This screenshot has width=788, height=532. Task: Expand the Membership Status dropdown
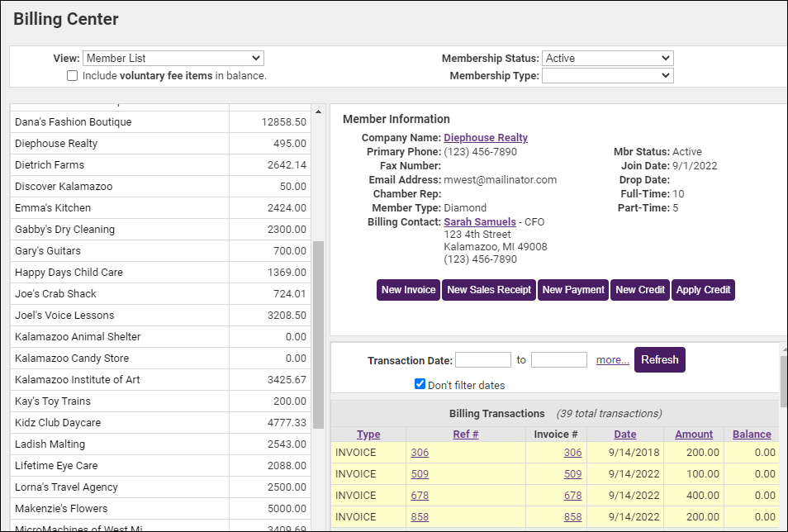[x=607, y=59]
